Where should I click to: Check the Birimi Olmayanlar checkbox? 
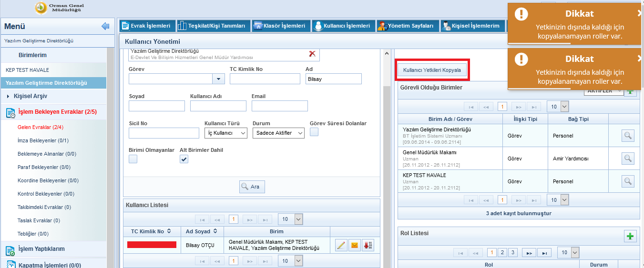133,159
